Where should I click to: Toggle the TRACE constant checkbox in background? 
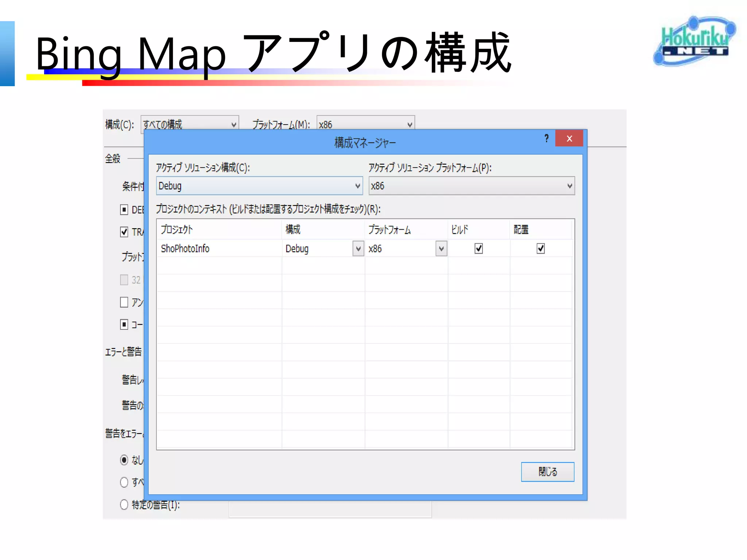point(124,232)
